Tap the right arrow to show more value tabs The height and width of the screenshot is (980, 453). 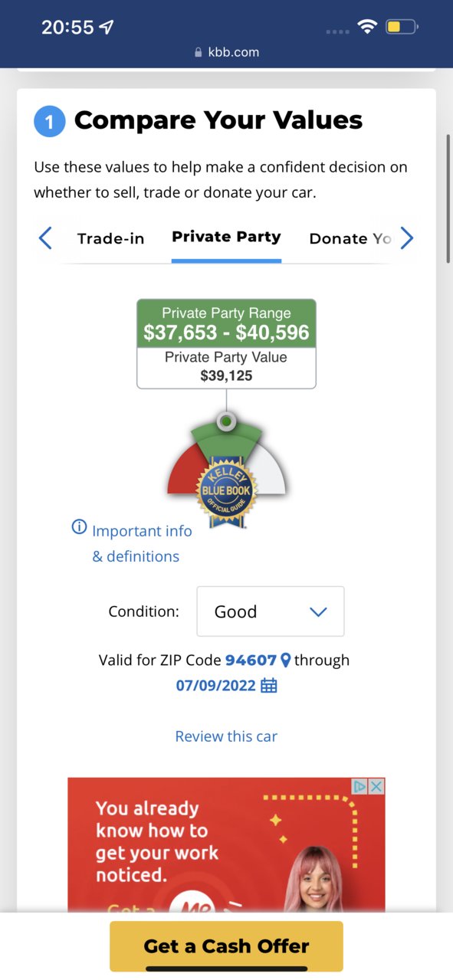[407, 238]
